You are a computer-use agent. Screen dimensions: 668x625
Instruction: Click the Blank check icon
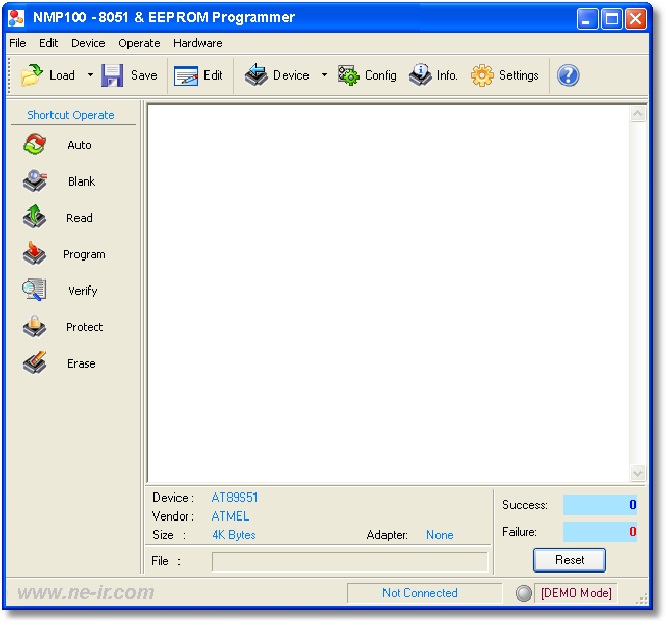(35, 181)
